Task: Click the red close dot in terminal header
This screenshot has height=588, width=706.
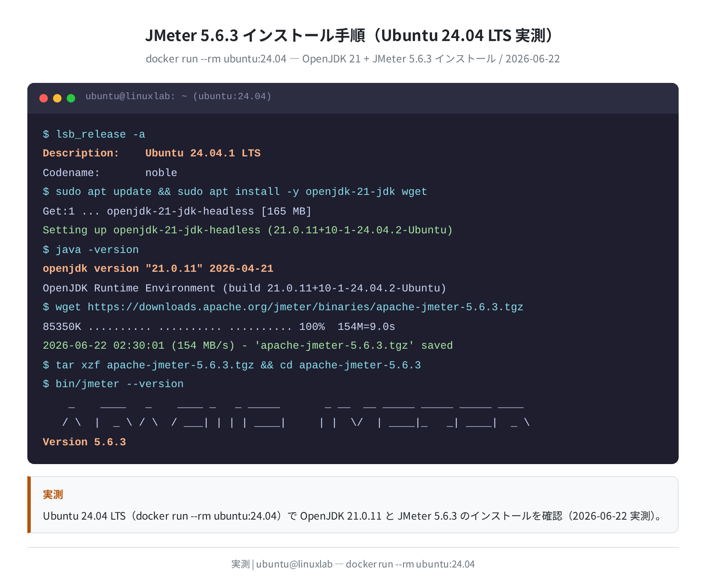Action: (x=44, y=98)
